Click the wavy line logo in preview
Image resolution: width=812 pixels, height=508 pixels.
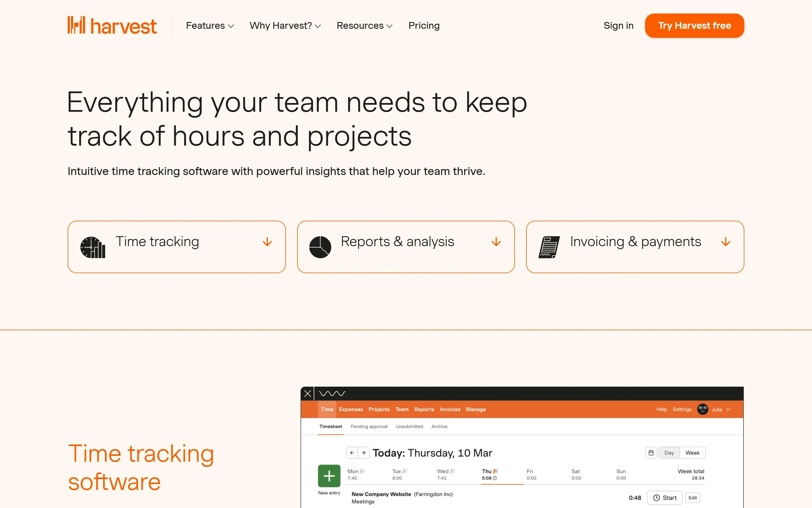pos(332,393)
